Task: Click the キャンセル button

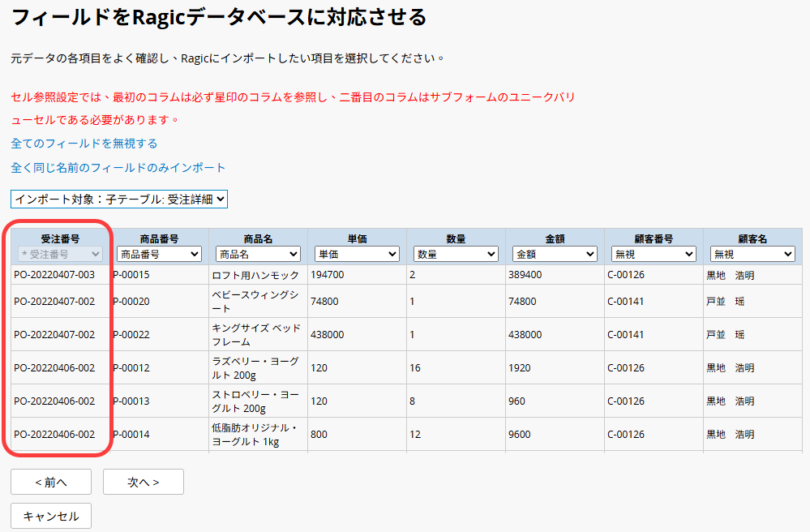Action: pos(51,516)
